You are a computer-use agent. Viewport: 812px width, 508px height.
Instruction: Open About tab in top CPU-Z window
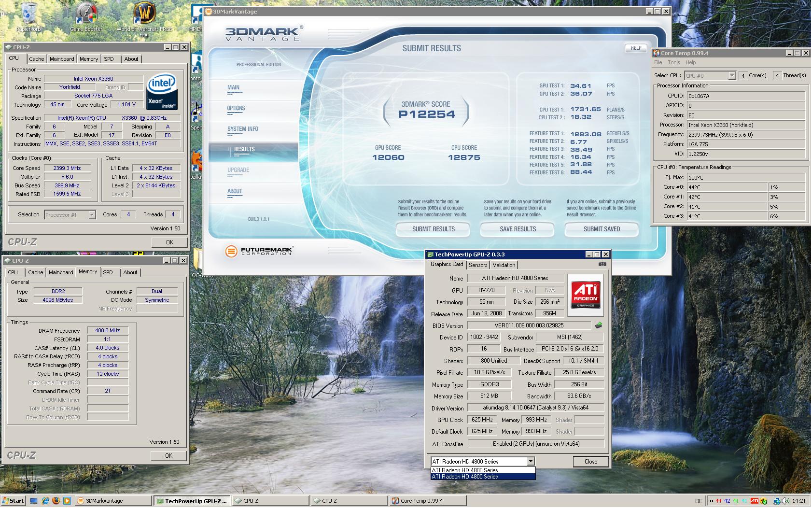coord(131,59)
